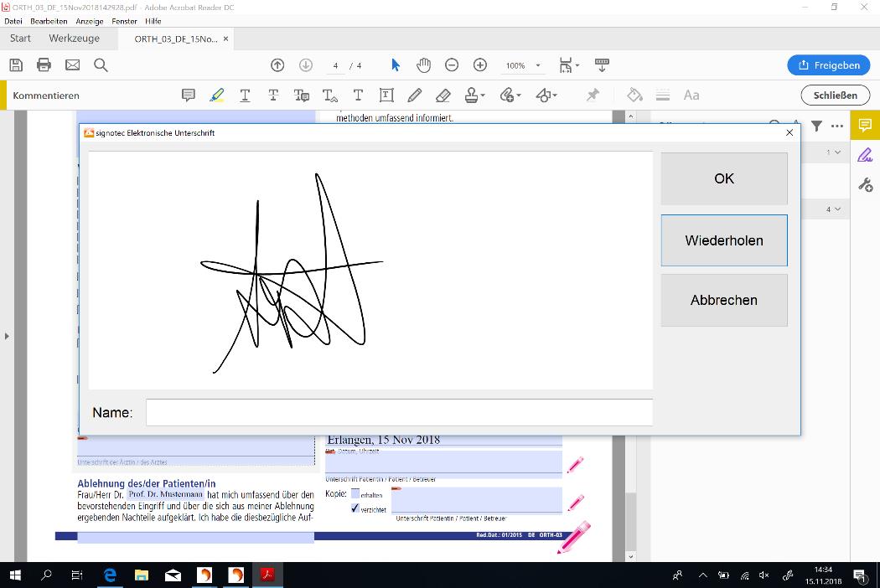Open the Fill & Sign pen icon in sidebar
Screen dimensions: 880x588
coord(864,155)
